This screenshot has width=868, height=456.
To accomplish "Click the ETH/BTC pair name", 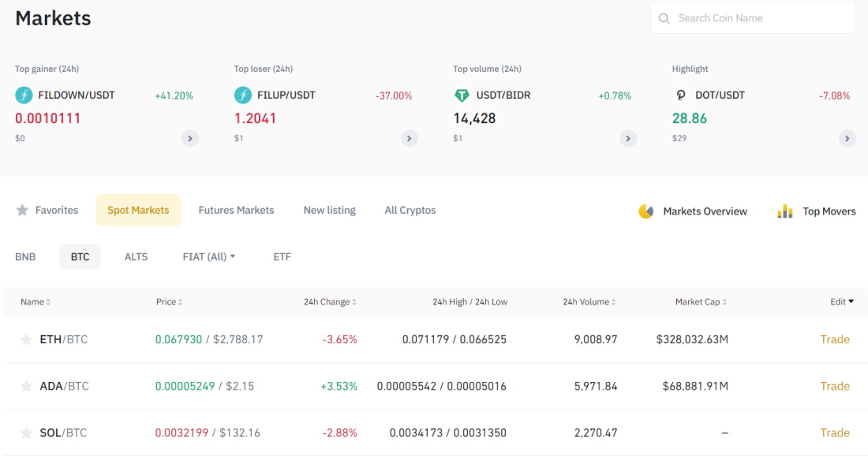I will coord(64,339).
